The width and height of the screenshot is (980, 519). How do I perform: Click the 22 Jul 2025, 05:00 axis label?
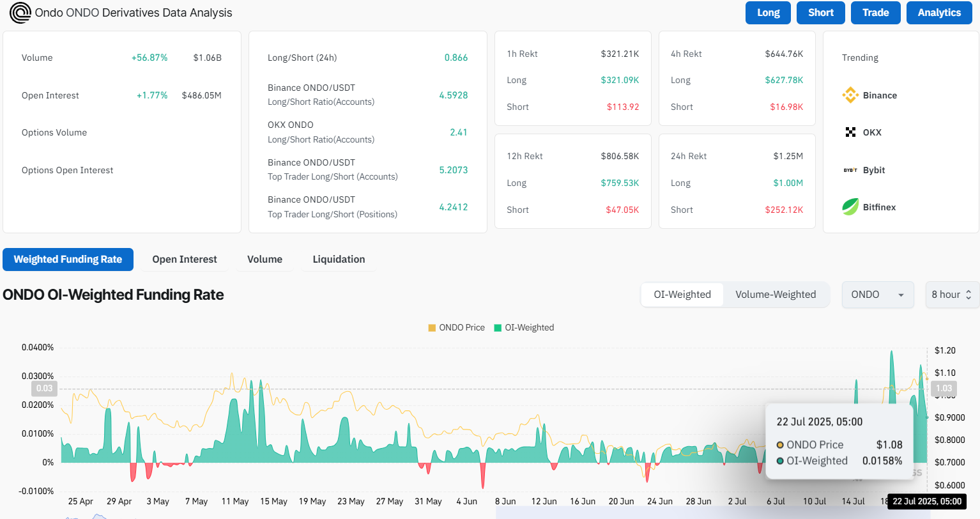point(927,501)
